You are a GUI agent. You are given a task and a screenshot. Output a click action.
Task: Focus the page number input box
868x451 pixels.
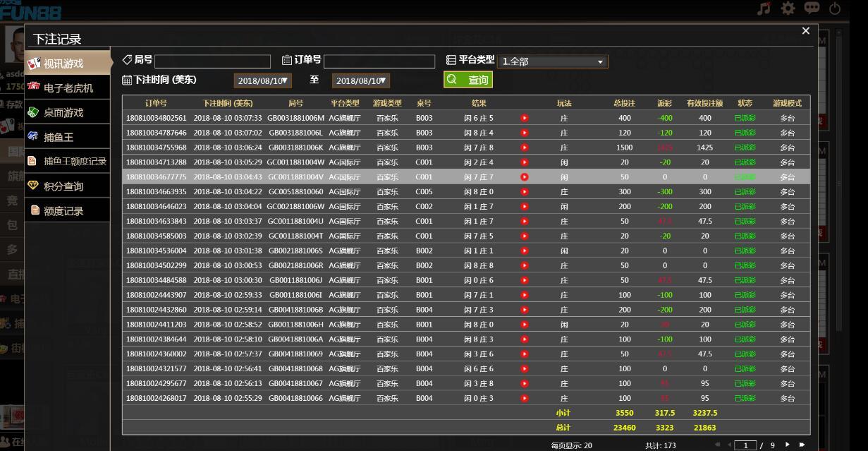[x=745, y=445]
